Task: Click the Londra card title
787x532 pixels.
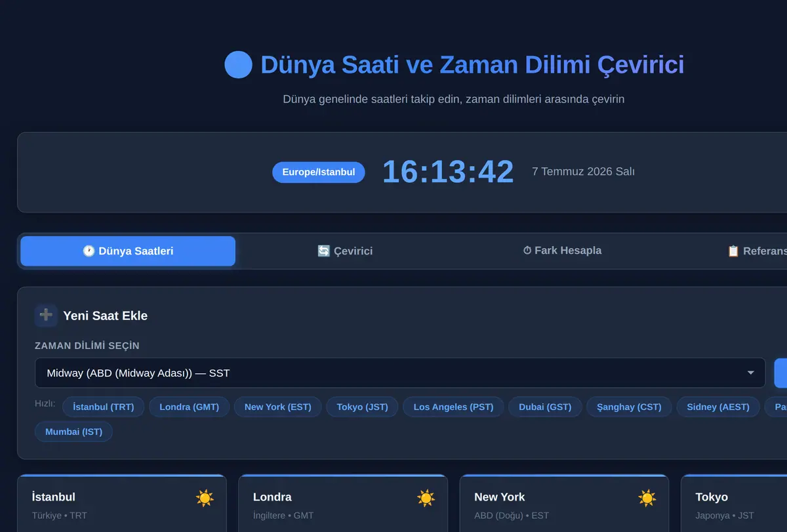Action: coord(272,497)
